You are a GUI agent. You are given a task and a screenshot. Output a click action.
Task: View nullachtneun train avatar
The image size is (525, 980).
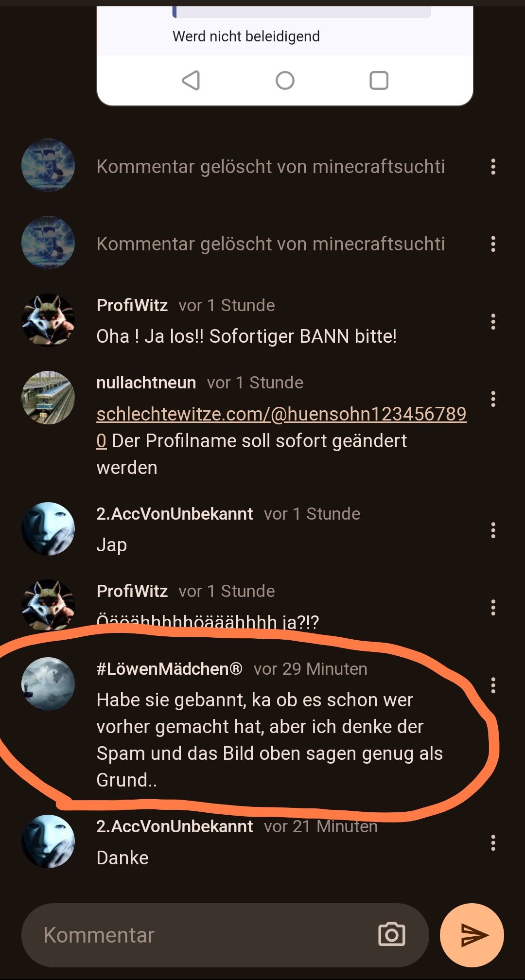(48, 398)
